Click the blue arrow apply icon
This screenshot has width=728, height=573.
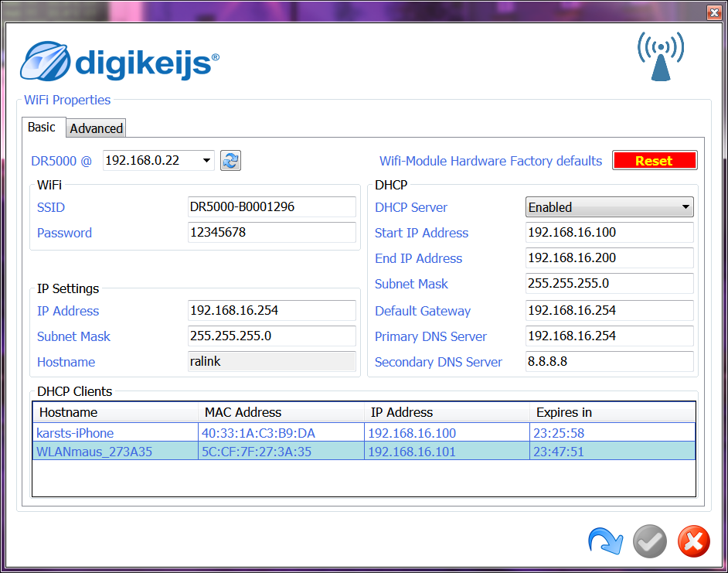[605, 541]
